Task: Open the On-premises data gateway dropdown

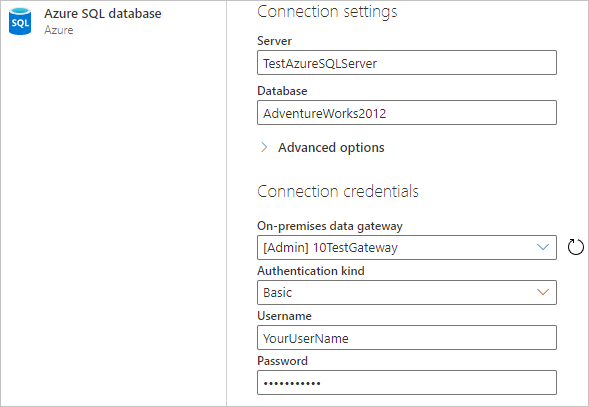Action: 407,247
